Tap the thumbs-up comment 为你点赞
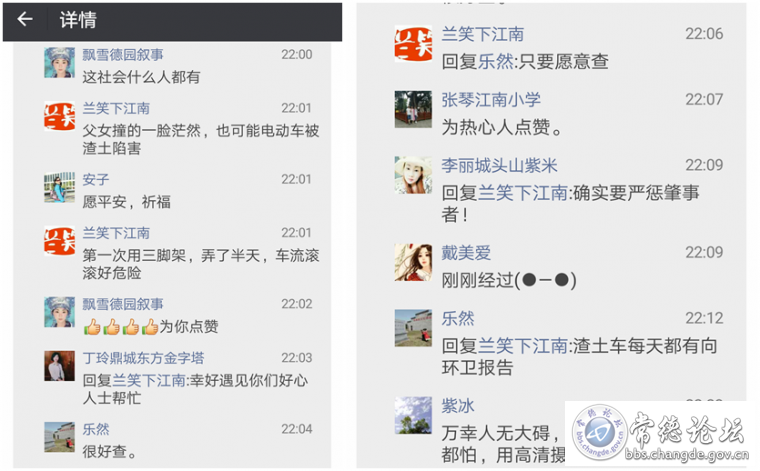This screenshot has height=471, width=760. [x=151, y=327]
